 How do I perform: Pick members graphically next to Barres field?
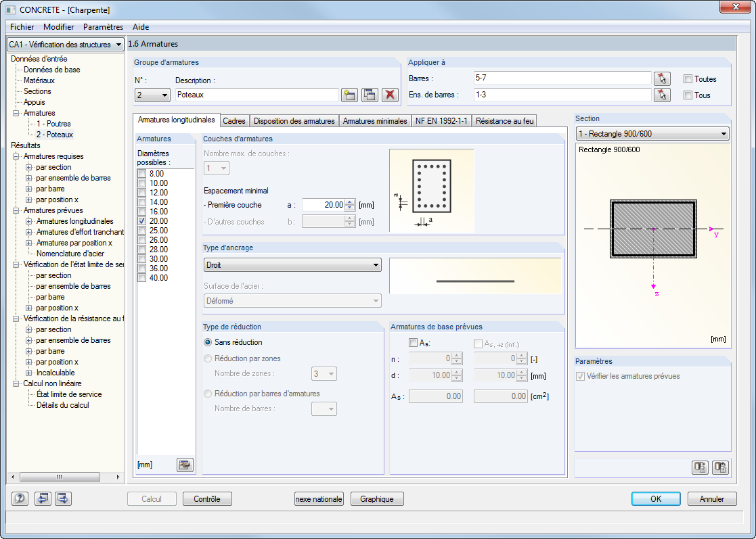(662, 78)
